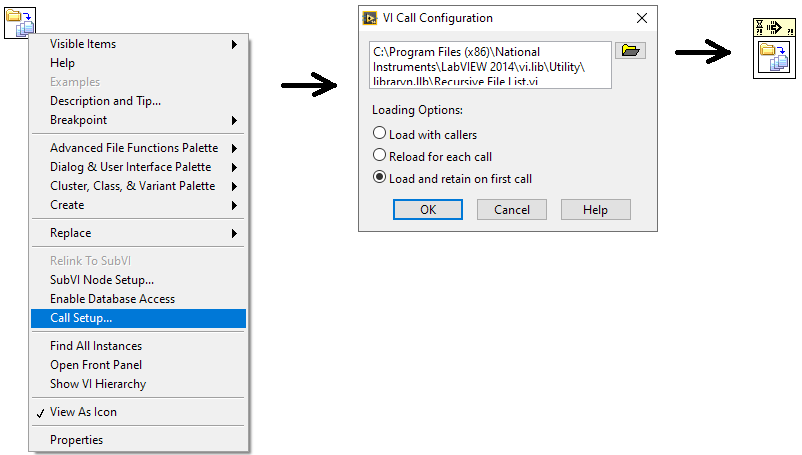Select Reload for each call option

point(380,156)
